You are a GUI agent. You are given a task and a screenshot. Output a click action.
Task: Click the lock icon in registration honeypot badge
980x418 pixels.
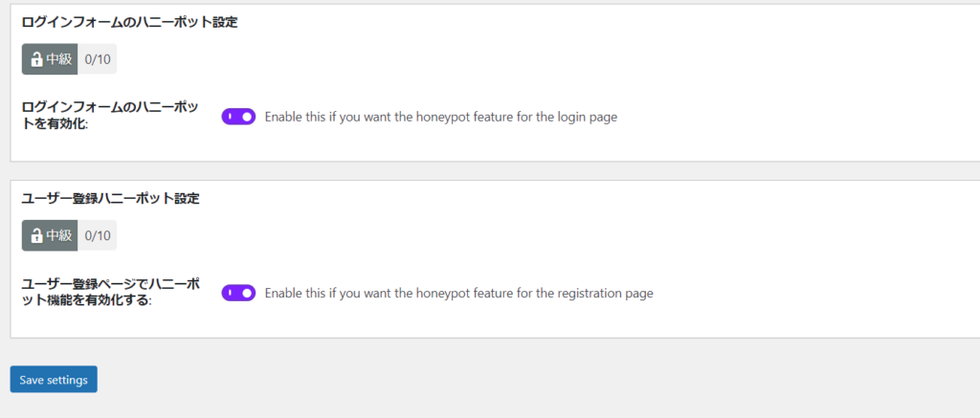pyautogui.click(x=36, y=235)
